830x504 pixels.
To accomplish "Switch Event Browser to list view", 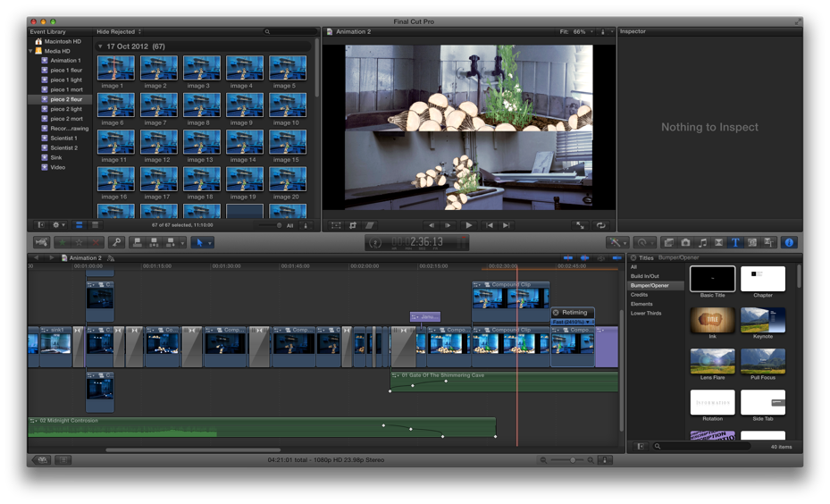I will (x=95, y=225).
